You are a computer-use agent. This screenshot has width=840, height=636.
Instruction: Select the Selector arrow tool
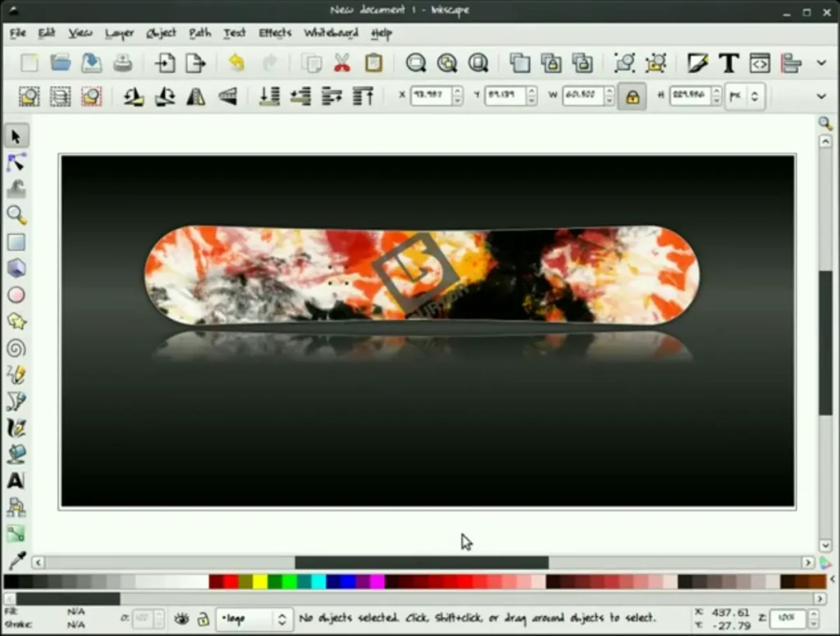coord(16,136)
